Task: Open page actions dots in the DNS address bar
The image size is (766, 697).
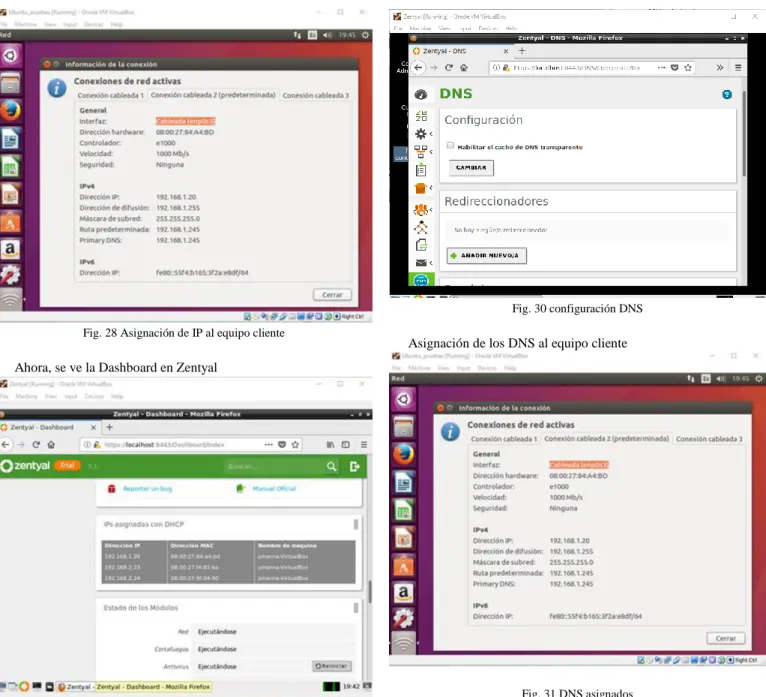Action: coord(661,67)
